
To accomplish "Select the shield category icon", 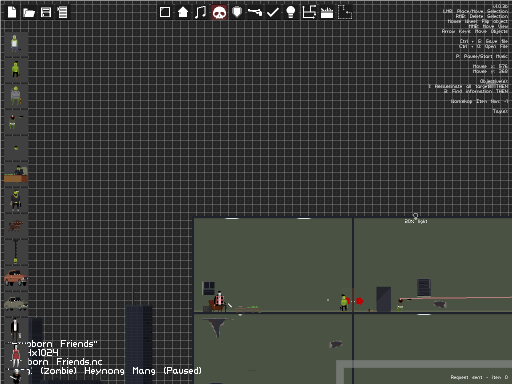I will click(x=237, y=12).
